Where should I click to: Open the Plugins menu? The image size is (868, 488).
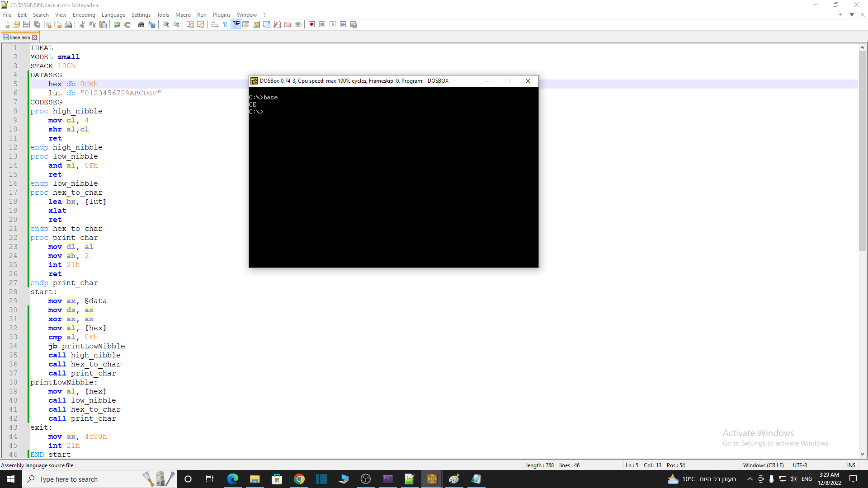222,15
